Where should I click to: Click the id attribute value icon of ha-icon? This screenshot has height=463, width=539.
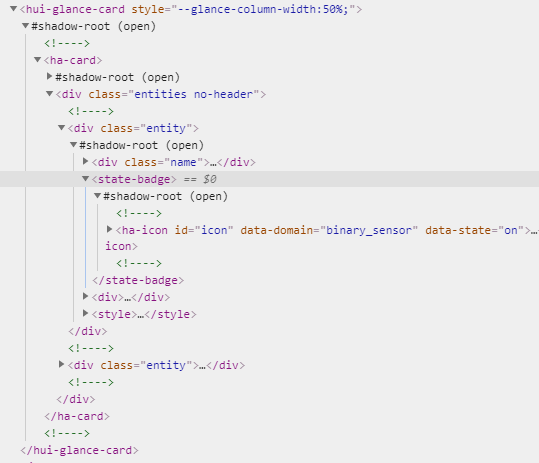pos(214,230)
